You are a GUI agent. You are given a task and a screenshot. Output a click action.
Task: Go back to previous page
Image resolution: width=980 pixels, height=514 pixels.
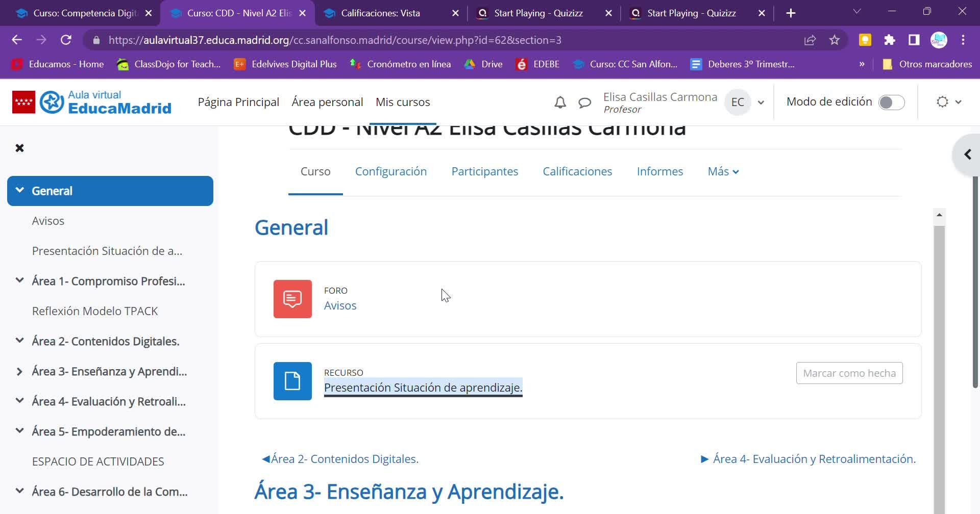tap(17, 40)
